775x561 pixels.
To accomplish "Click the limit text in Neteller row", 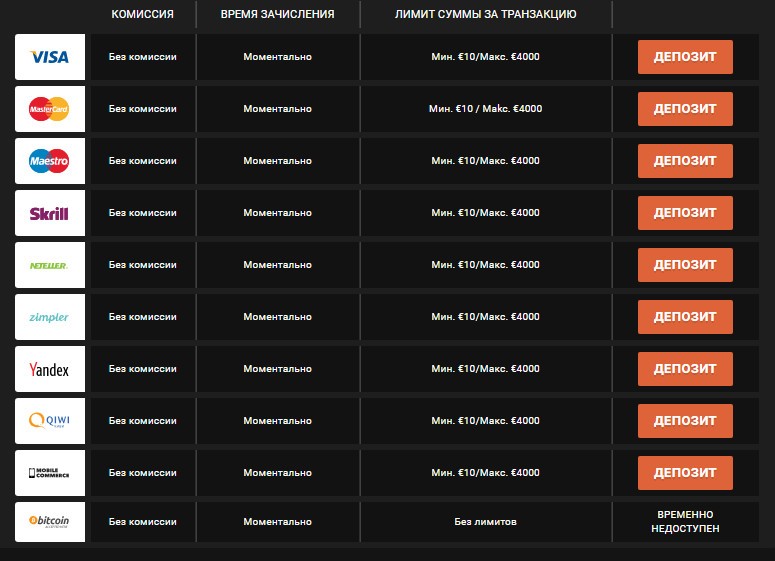I will [485, 265].
